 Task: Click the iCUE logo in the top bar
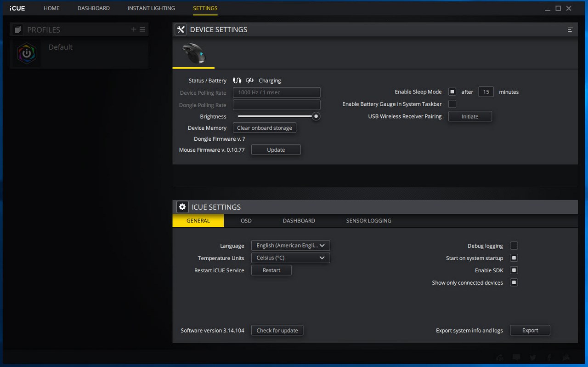[x=17, y=8]
